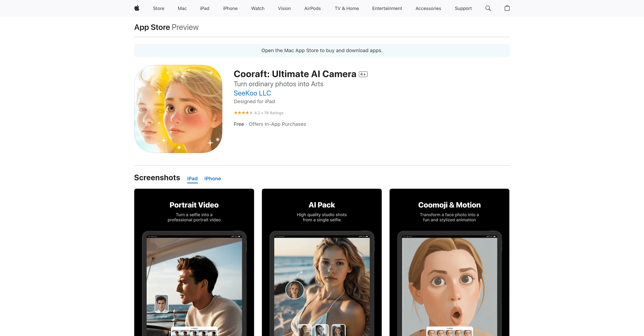The image size is (644, 336).
Task: Click the AI Pack screenshot
Action: point(322,263)
